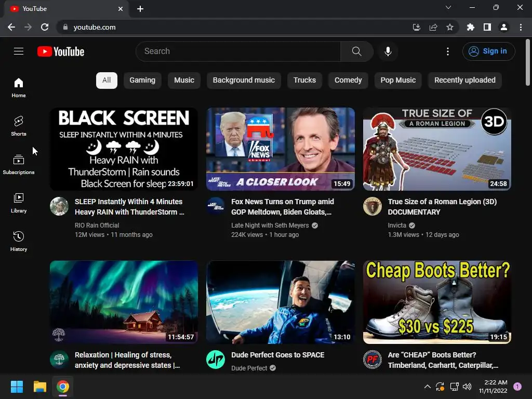Open the SLEEP Instantly Within 4 Minutes title
Image resolution: width=532 pixels, height=399 pixels.
129,207
